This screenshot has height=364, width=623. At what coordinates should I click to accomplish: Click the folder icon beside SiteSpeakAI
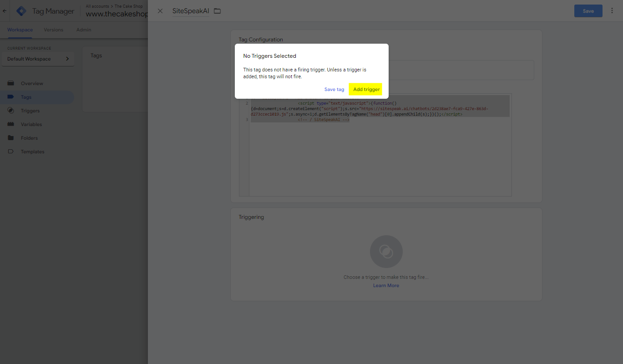pyautogui.click(x=217, y=11)
